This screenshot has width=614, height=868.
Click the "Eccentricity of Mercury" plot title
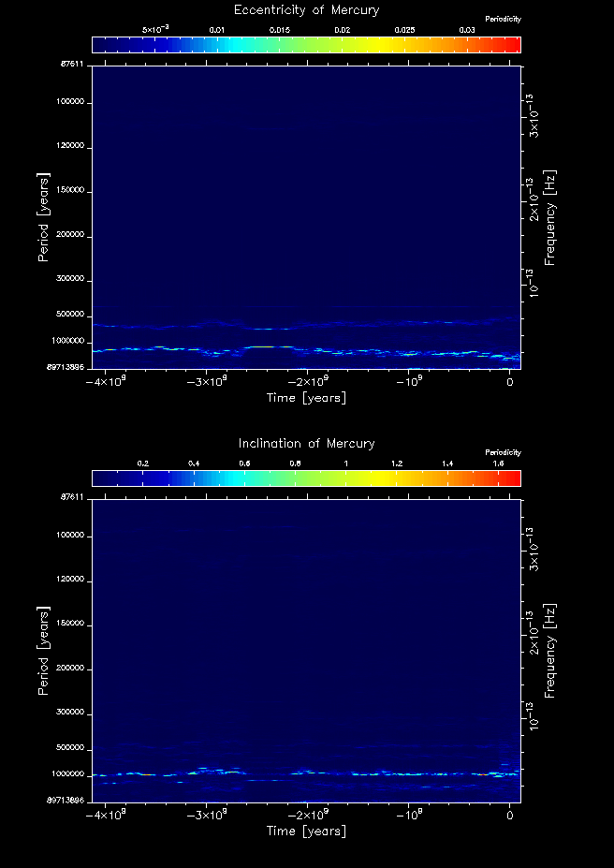(307, 10)
